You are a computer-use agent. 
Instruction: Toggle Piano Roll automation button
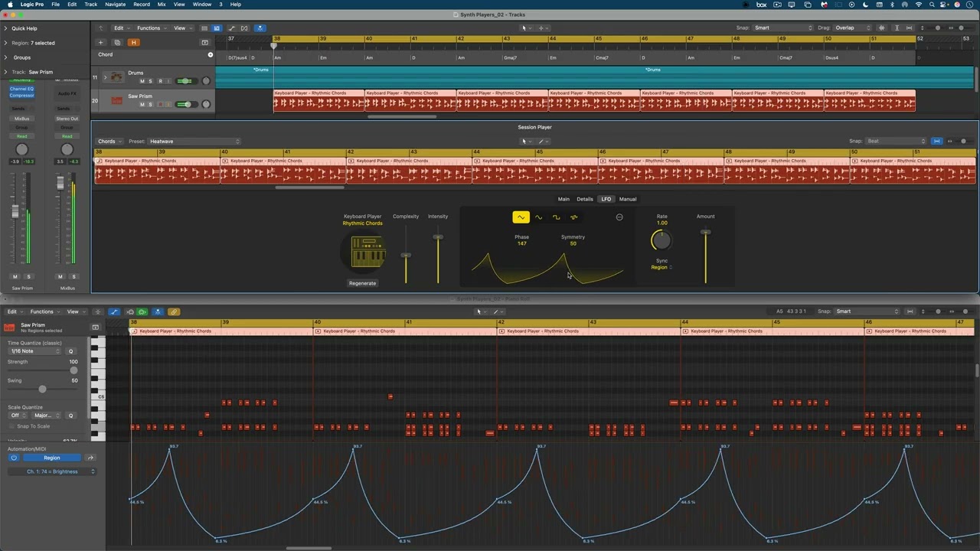coord(114,311)
